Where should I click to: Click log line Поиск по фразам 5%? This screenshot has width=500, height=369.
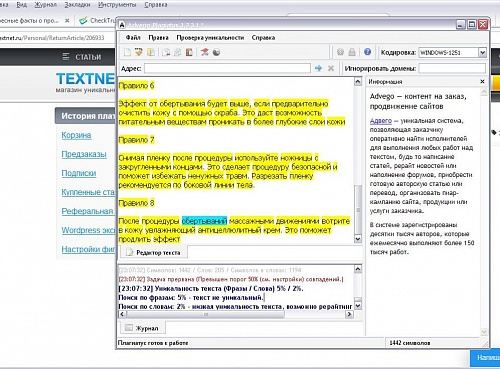191,297
